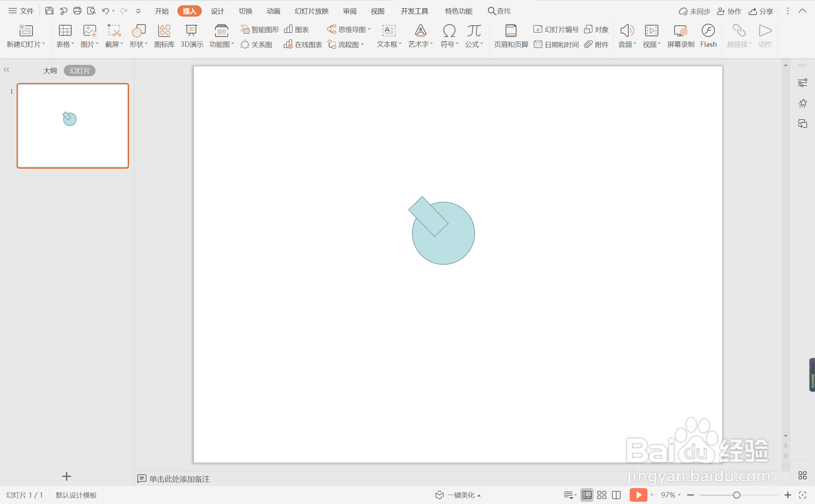This screenshot has width=815, height=504.
Task: Click the zoom out minus button
Action: pos(690,495)
